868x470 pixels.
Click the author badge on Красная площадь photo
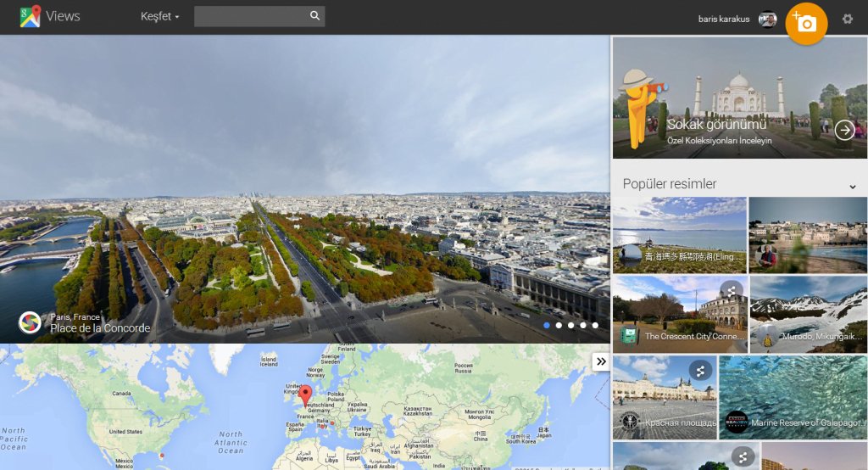pyautogui.click(x=630, y=422)
